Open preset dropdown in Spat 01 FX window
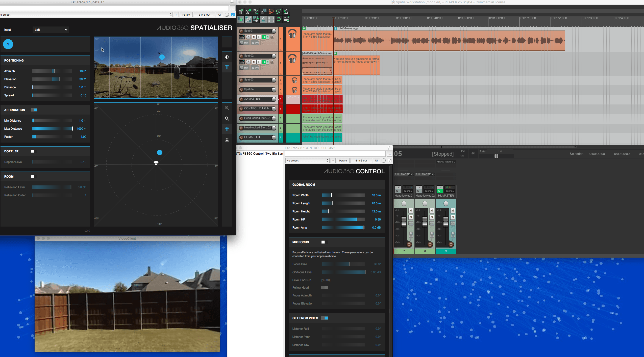The height and width of the screenshot is (357, 644). pyautogui.click(x=86, y=15)
